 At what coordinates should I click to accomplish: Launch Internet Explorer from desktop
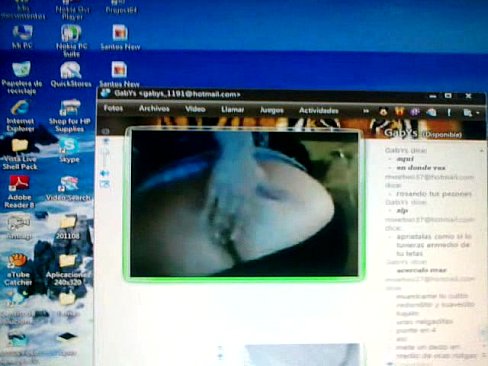(20, 116)
